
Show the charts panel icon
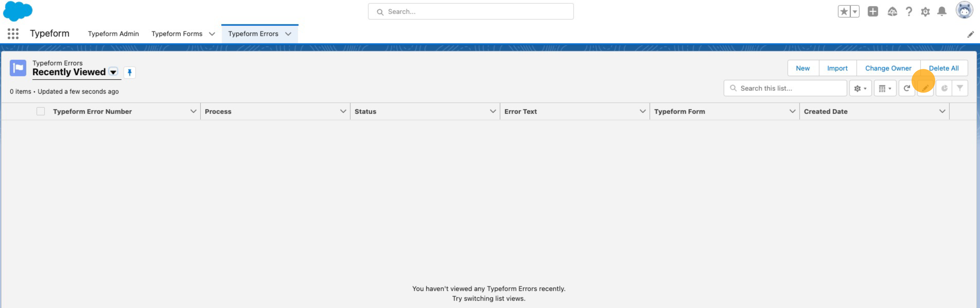tap(944, 88)
